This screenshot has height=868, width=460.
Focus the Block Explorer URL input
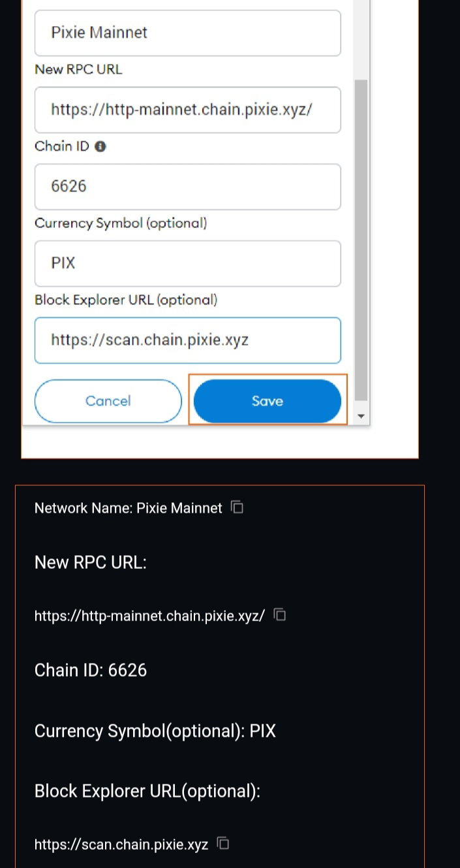[188, 340]
